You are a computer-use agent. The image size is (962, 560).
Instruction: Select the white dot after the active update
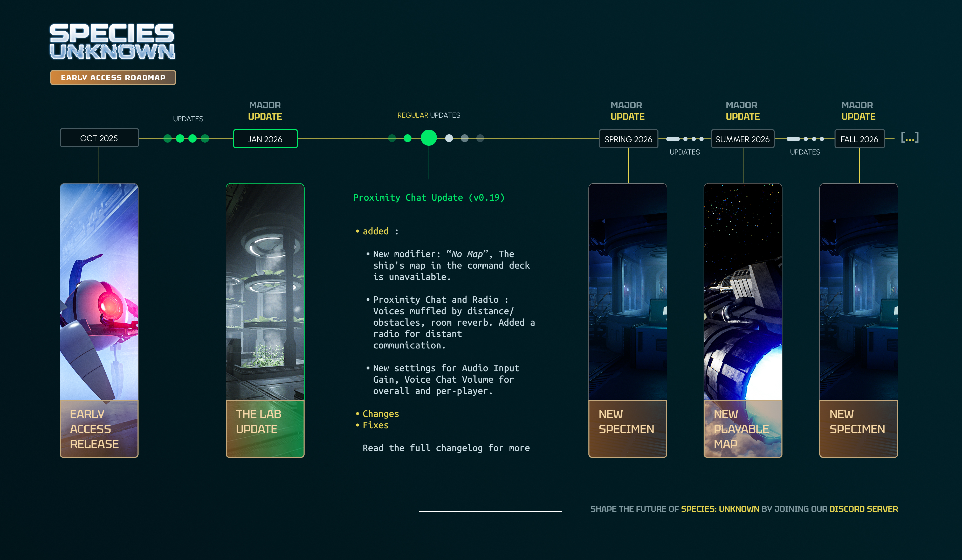pos(449,138)
